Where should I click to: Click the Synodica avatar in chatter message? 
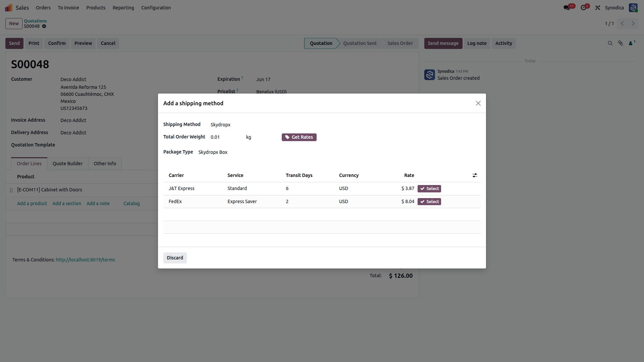pyautogui.click(x=430, y=75)
